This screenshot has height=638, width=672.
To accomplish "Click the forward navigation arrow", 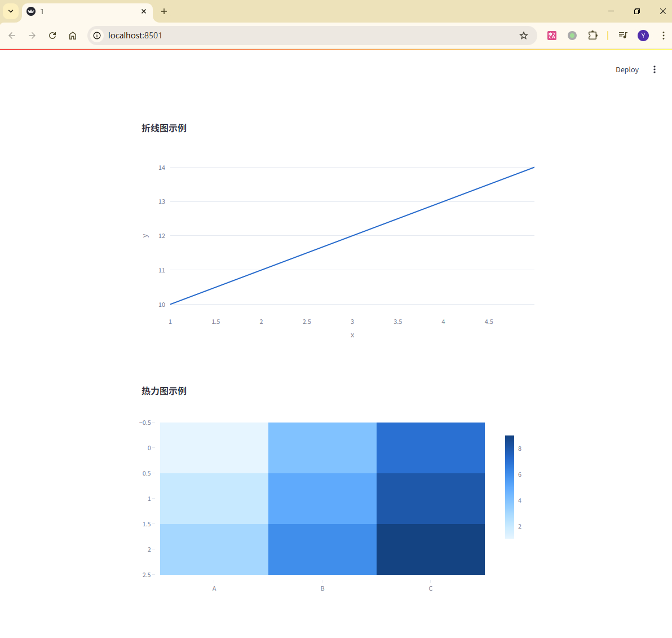I will (32, 35).
